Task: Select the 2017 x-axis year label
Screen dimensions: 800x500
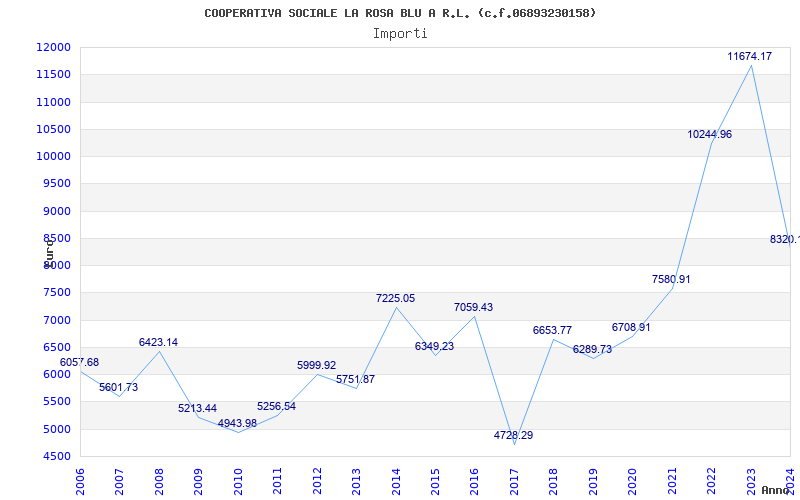Action: (514, 482)
